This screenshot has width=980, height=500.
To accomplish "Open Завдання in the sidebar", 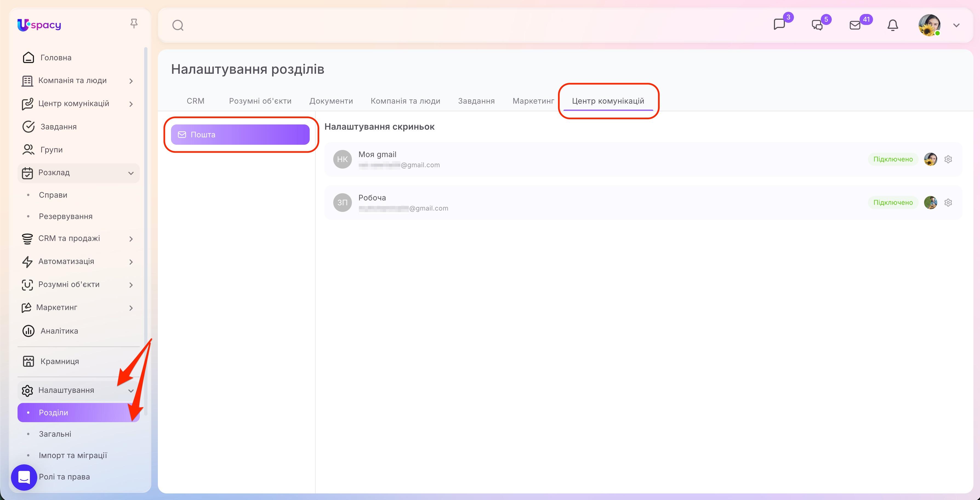I will (59, 127).
